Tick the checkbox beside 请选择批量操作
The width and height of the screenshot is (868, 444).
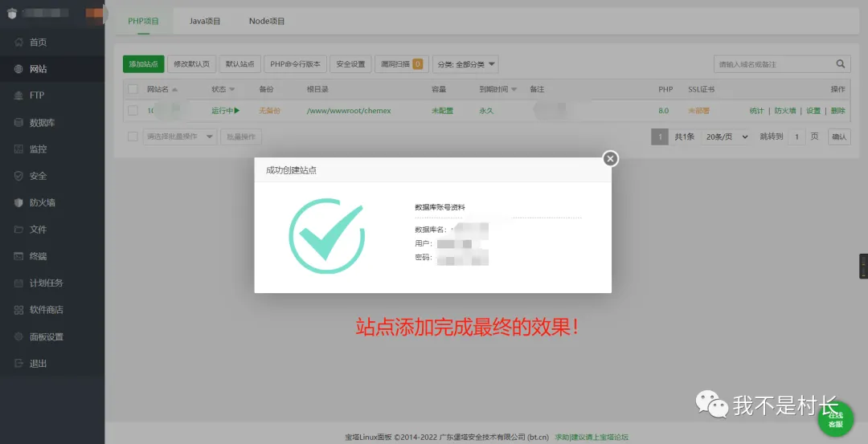(x=133, y=136)
